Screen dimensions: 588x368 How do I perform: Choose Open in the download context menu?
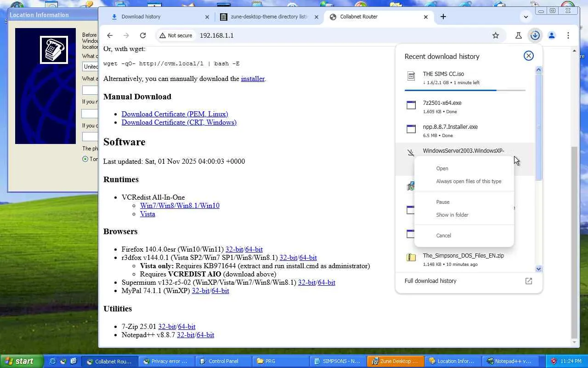(x=464, y=168)
